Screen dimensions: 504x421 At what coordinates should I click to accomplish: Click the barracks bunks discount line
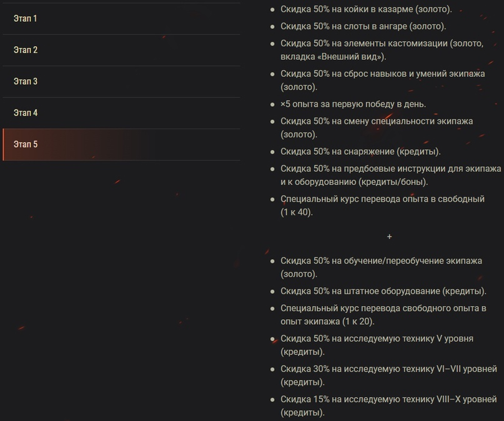pos(365,10)
